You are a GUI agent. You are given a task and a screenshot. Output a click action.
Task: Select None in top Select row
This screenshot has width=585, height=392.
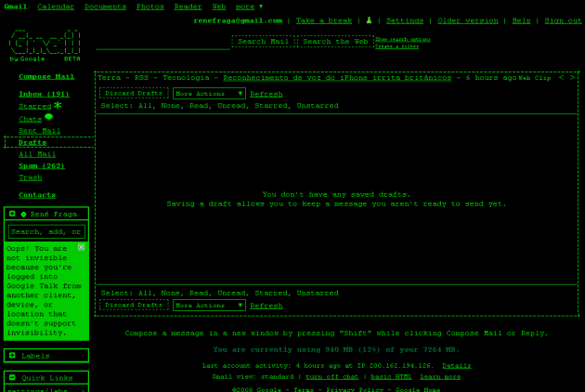[171, 106]
